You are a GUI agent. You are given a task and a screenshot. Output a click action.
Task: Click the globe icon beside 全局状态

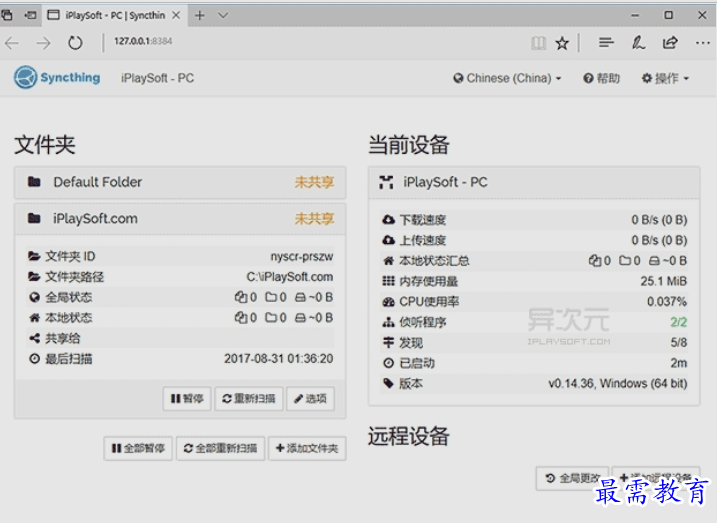34,297
